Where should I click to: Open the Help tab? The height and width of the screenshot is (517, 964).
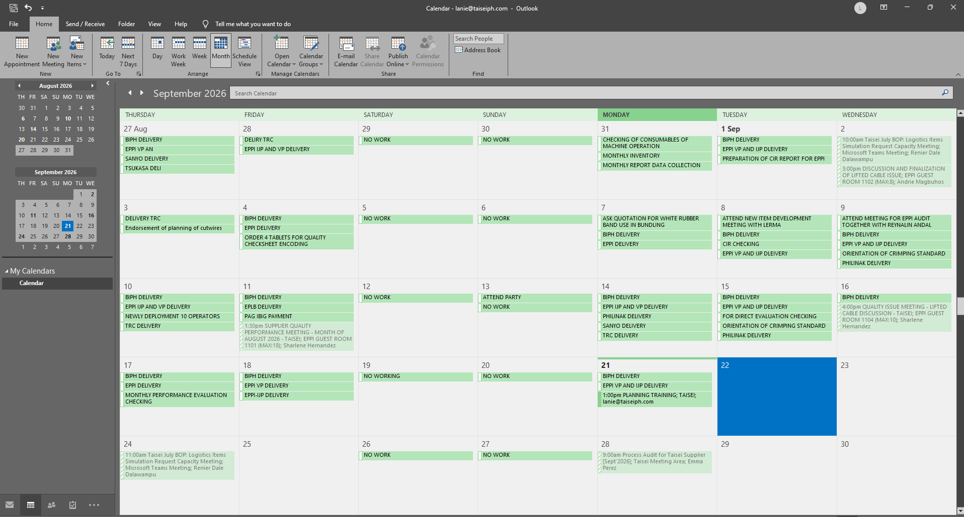tap(181, 24)
